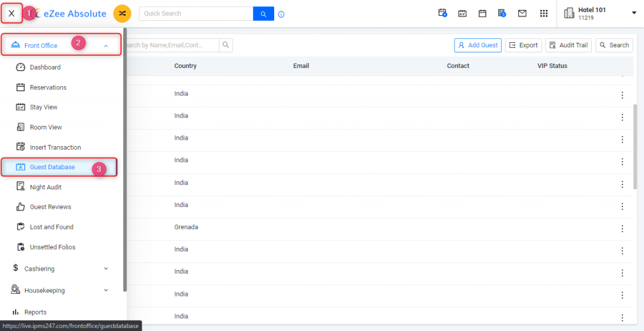Click the eZee Absolute logo

pos(70,14)
